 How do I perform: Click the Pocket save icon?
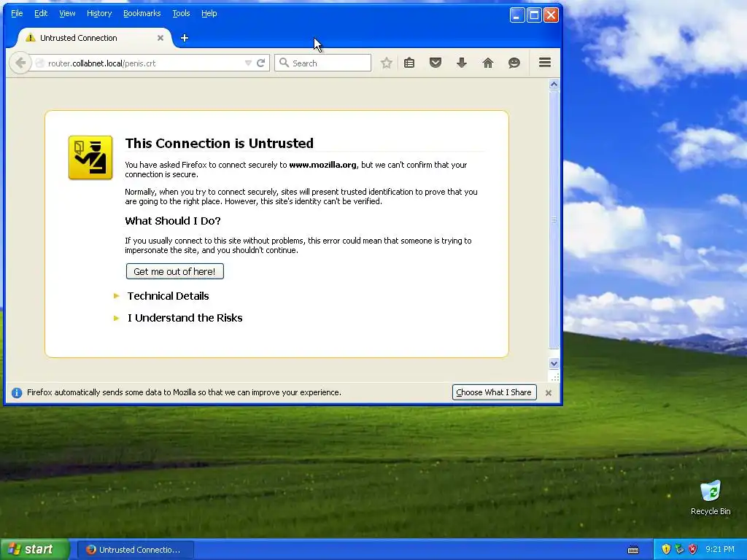[436, 63]
